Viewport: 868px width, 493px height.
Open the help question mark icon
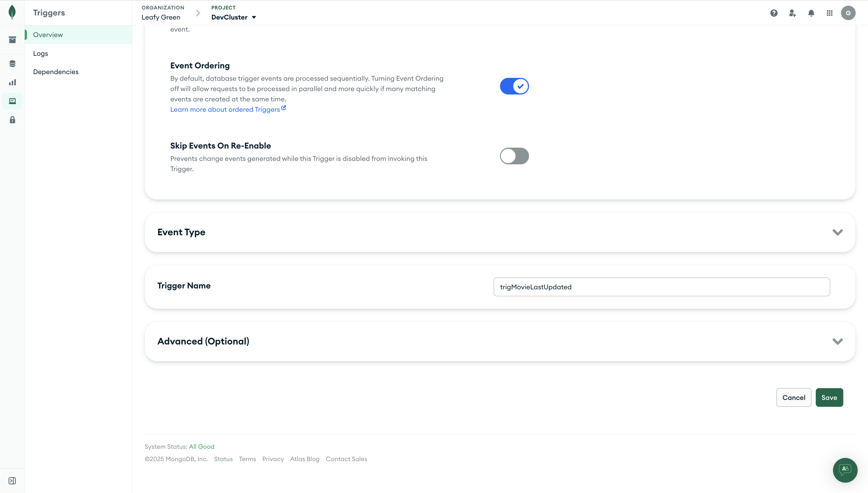[x=774, y=13]
